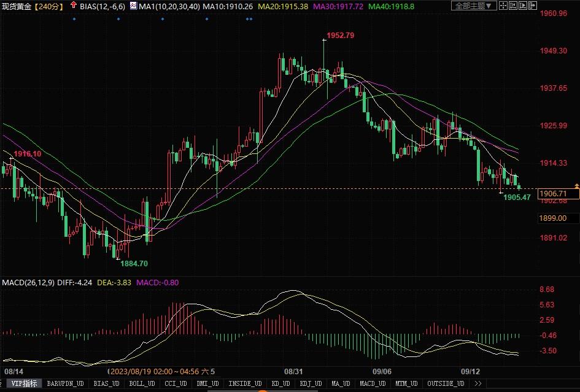The image size is (580, 392).
Task: Click the red up-arrow before BIAS
Action: point(73,5)
